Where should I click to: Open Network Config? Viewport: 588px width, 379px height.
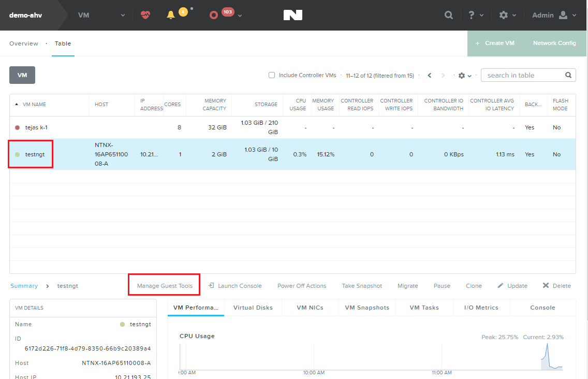[554, 43]
